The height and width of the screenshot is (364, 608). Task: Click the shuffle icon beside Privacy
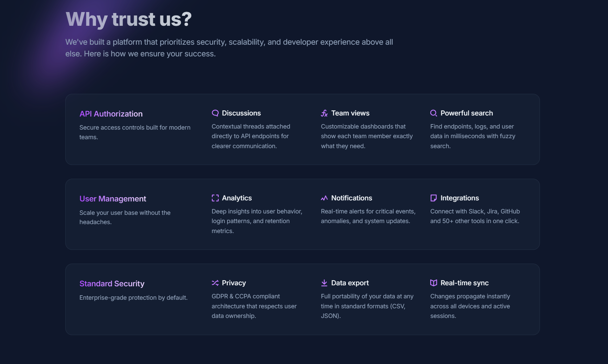(215, 283)
